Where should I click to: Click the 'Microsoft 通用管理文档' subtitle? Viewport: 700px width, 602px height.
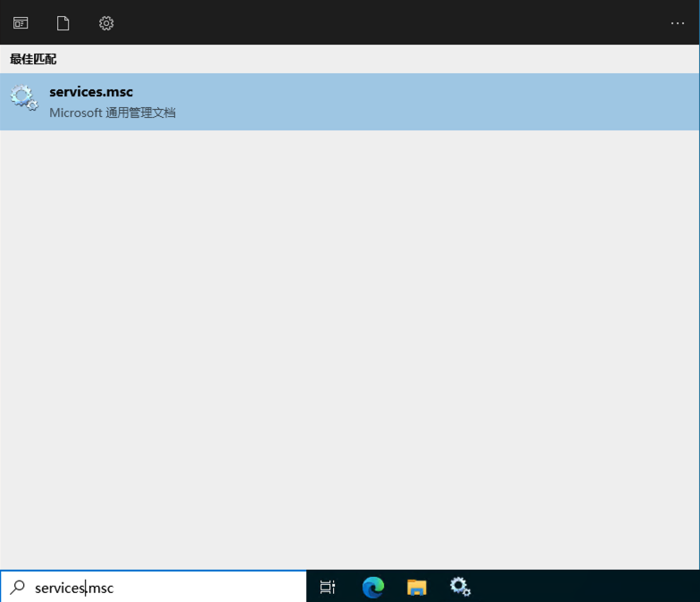pos(112,113)
